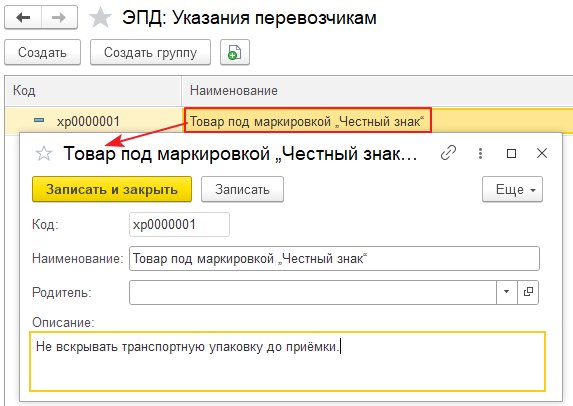The width and height of the screenshot is (573, 406).
Task: Expand the Родитель dropdown list
Action: pyautogui.click(x=506, y=292)
